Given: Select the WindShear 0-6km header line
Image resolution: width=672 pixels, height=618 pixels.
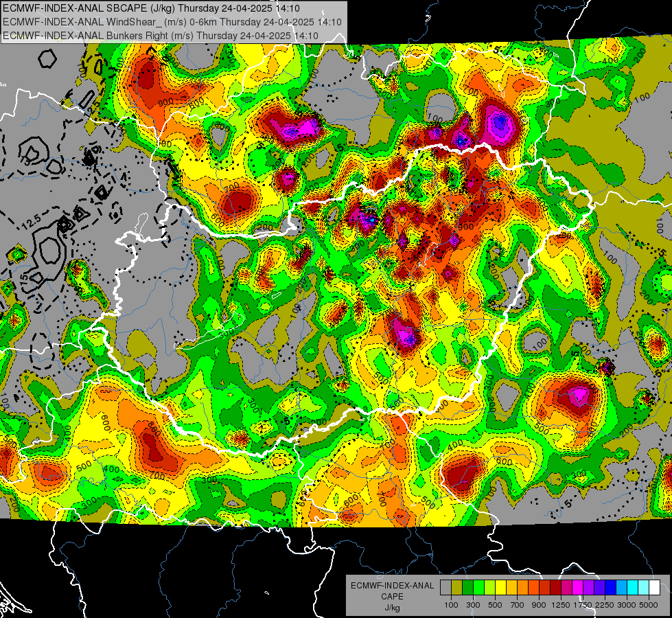Looking at the screenshot, I should click(x=172, y=21).
